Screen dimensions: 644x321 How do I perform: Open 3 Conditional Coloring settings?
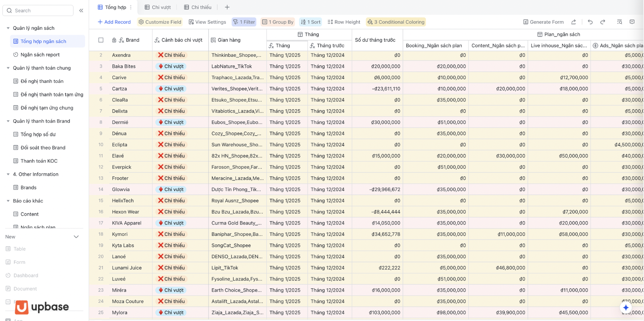point(395,22)
